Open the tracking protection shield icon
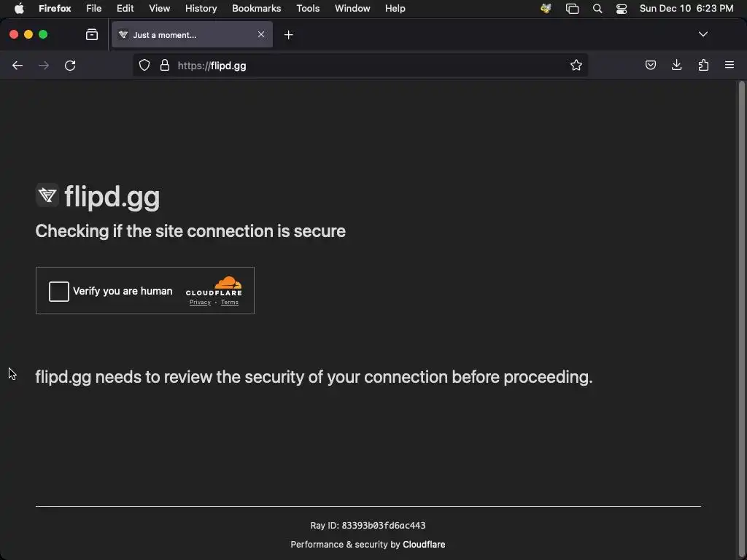The height and width of the screenshot is (560, 747). [144, 65]
